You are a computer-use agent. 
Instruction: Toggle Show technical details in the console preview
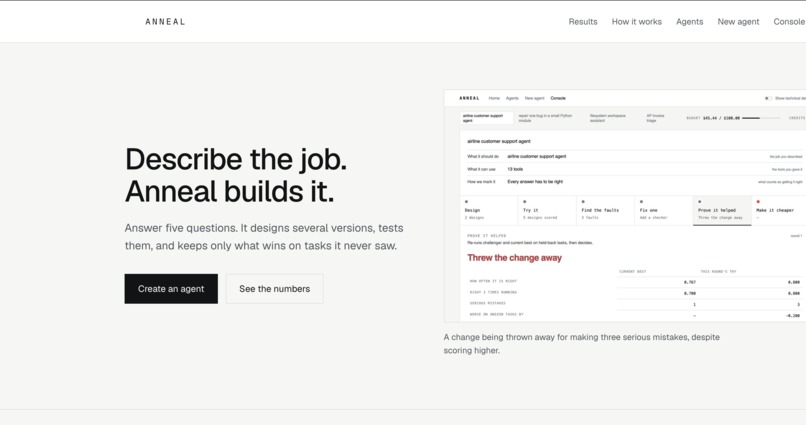point(767,98)
